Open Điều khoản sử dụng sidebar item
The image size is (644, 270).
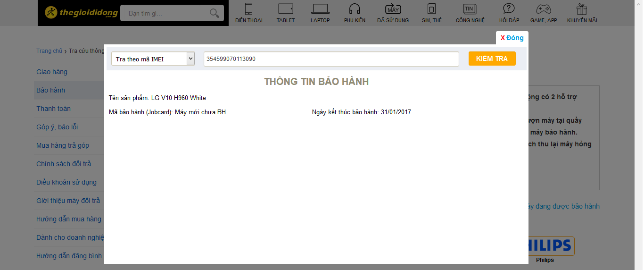pos(66,182)
